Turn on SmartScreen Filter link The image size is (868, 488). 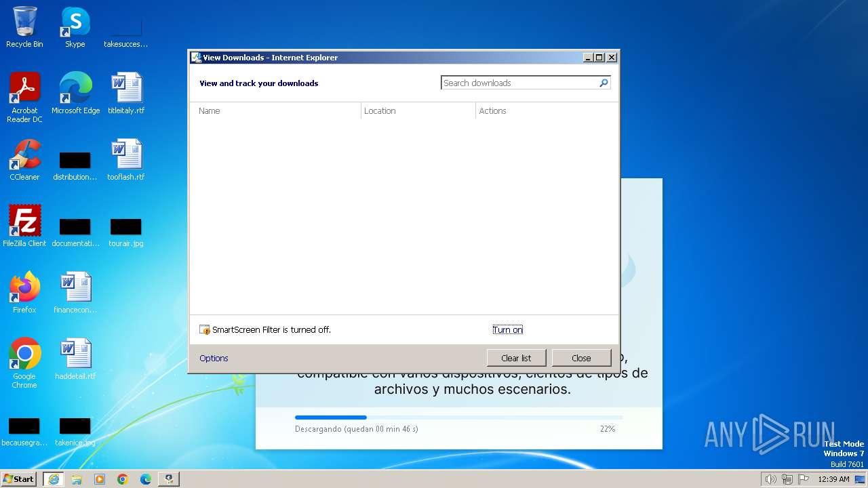pyautogui.click(x=507, y=330)
